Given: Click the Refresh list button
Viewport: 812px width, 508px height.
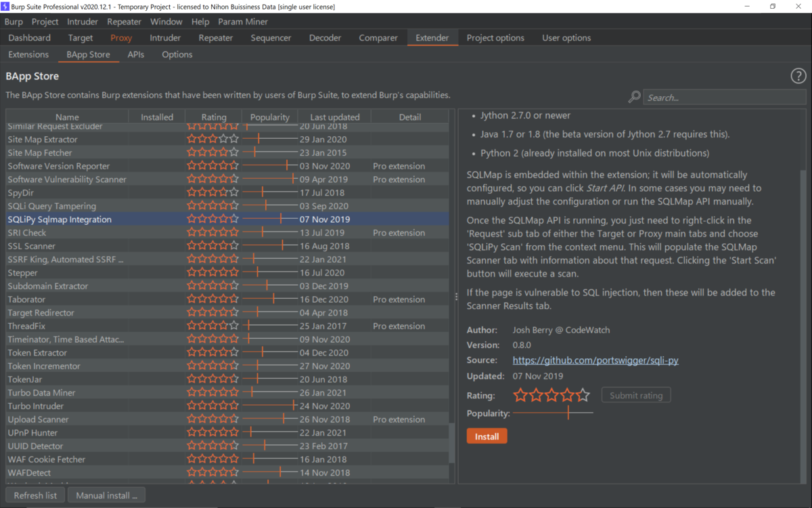Looking at the screenshot, I should (35, 495).
